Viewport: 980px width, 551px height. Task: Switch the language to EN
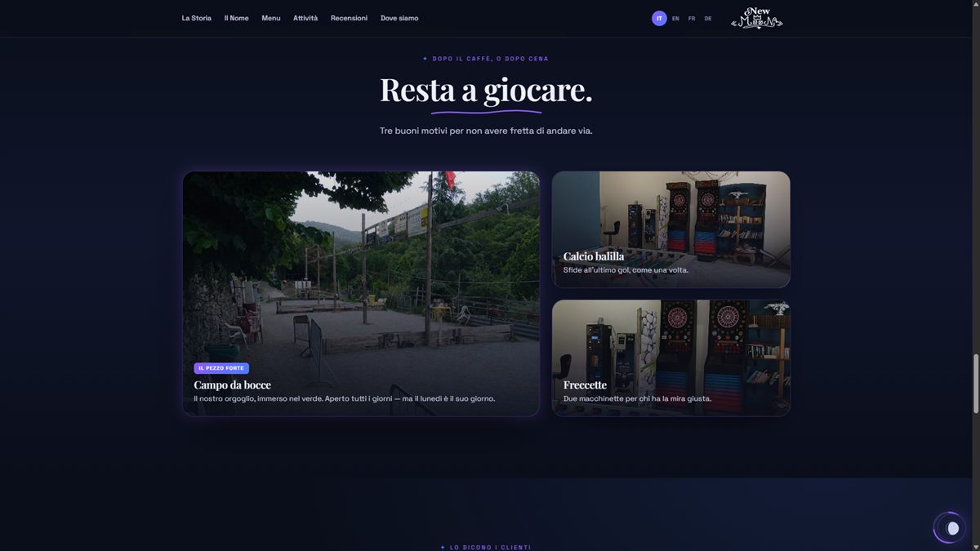pos(675,18)
